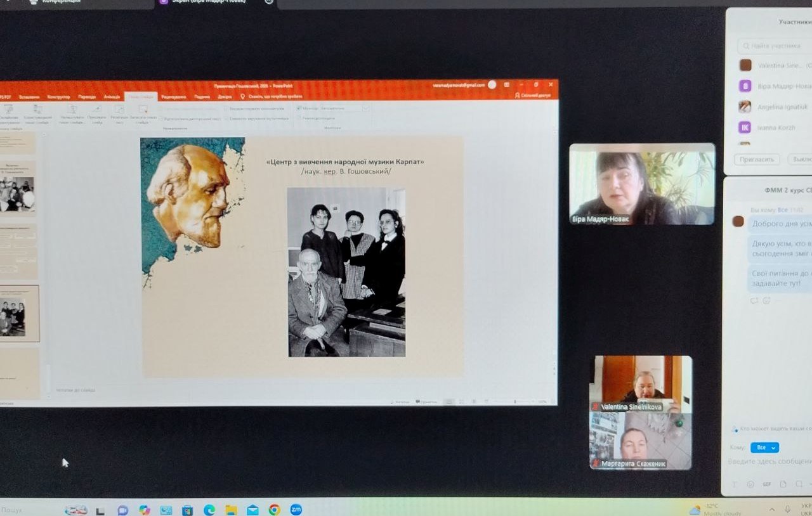This screenshot has height=516, width=812.
Task: Open File Explorer from the taskbar
Action: point(231,510)
